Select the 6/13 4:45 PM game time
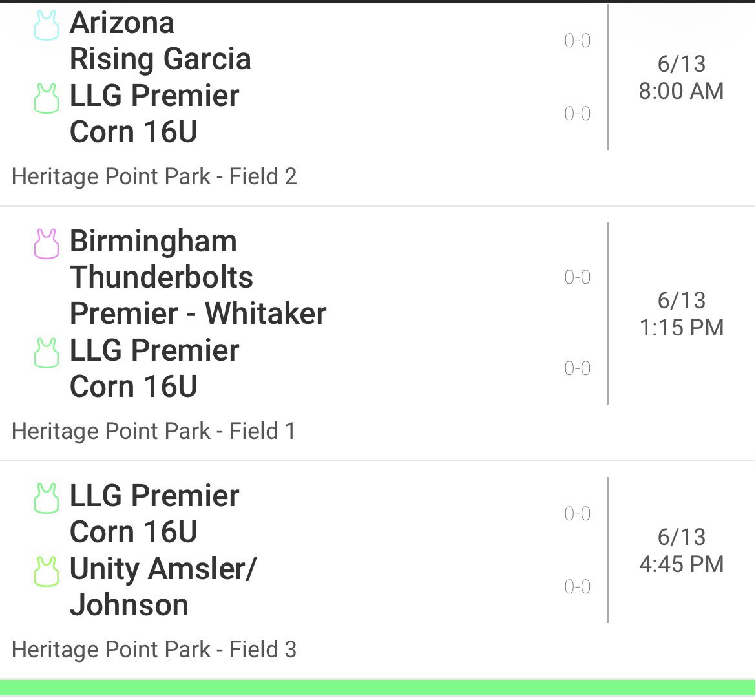Image resolution: width=756 pixels, height=700 pixels. (681, 551)
